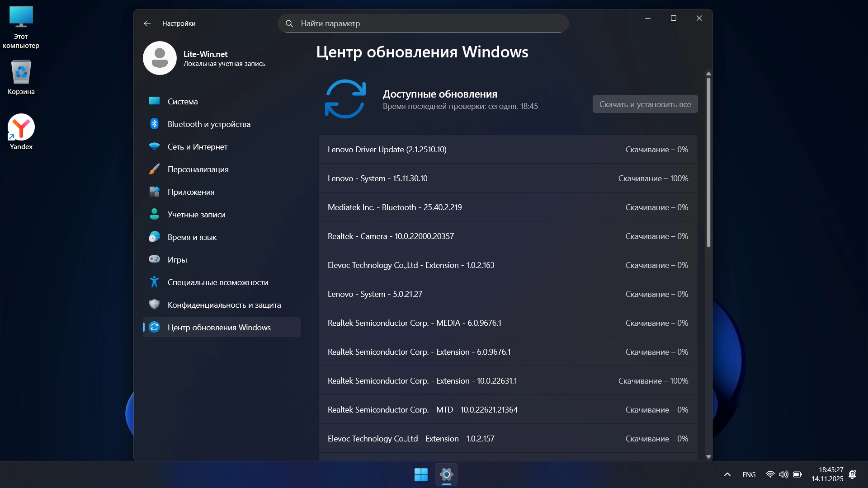Select Специальные возможности in the sidebar

pos(217,282)
